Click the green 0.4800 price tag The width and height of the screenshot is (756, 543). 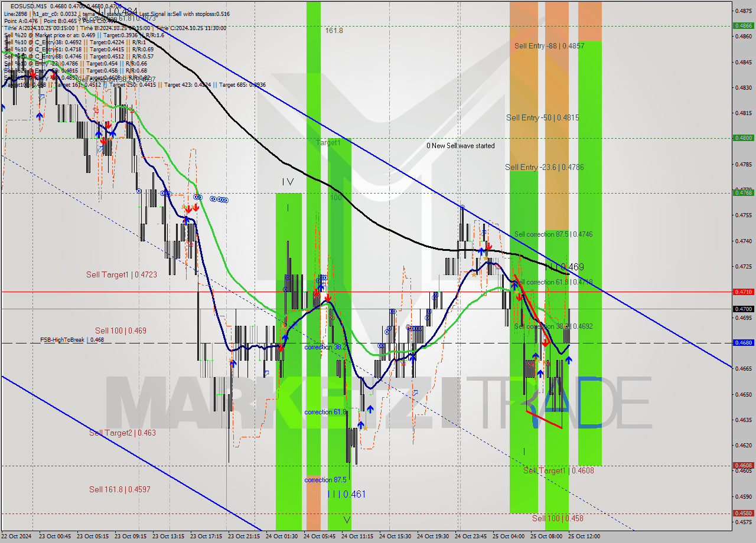click(742, 138)
